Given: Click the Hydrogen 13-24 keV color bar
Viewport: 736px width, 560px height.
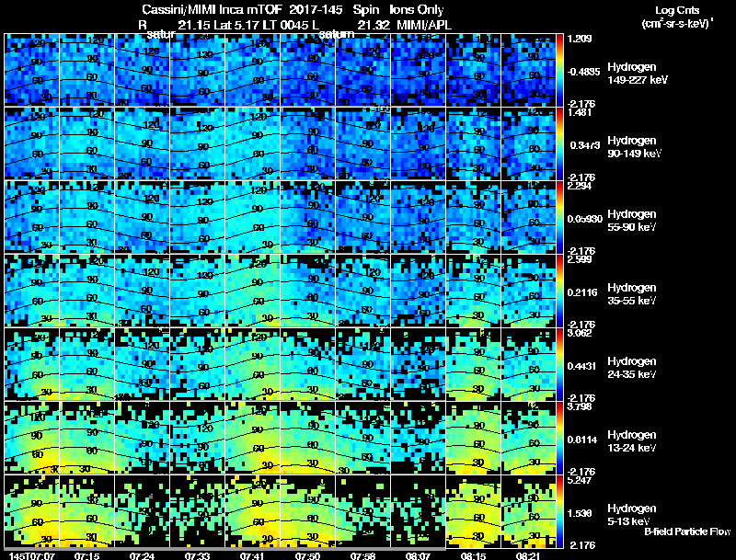Looking at the screenshot, I should click(560, 438).
